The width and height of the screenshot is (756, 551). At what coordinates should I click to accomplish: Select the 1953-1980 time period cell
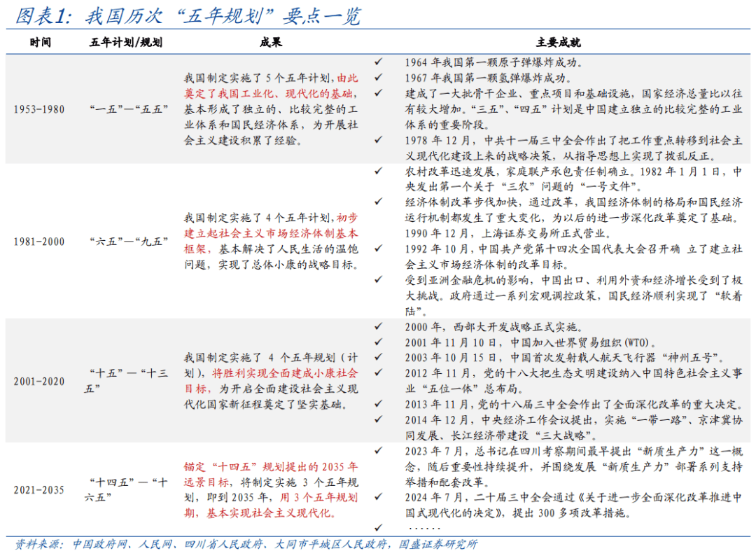click(39, 109)
